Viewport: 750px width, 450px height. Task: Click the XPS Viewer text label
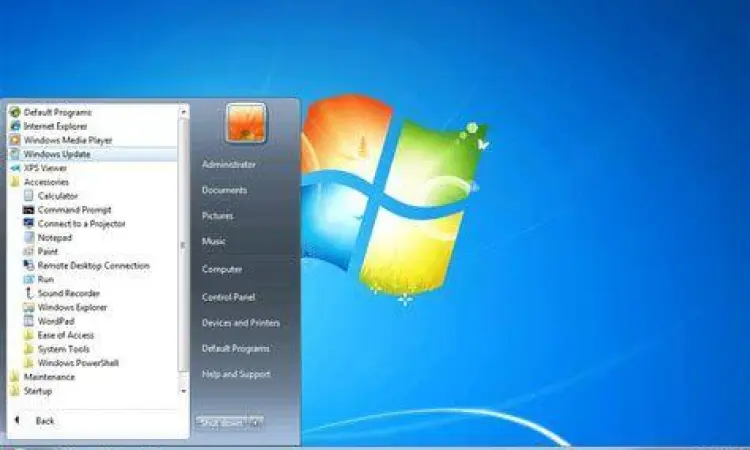[45, 168]
